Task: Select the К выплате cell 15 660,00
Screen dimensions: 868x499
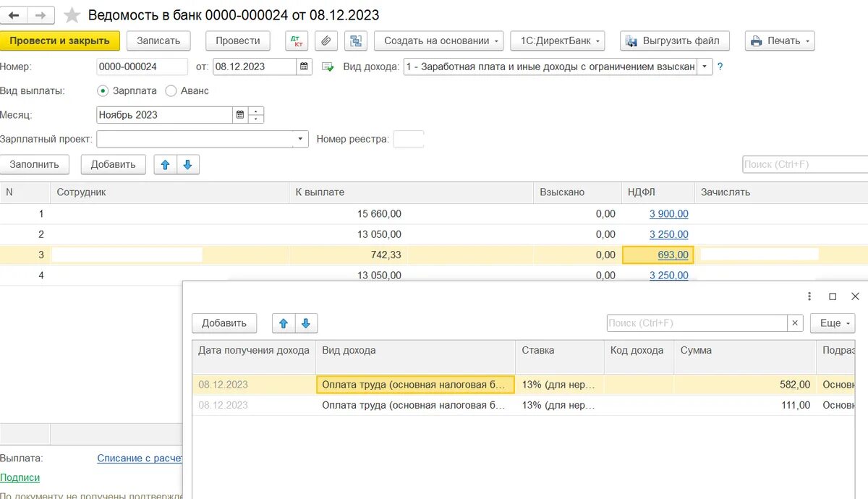Action: (x=411, y=214)
